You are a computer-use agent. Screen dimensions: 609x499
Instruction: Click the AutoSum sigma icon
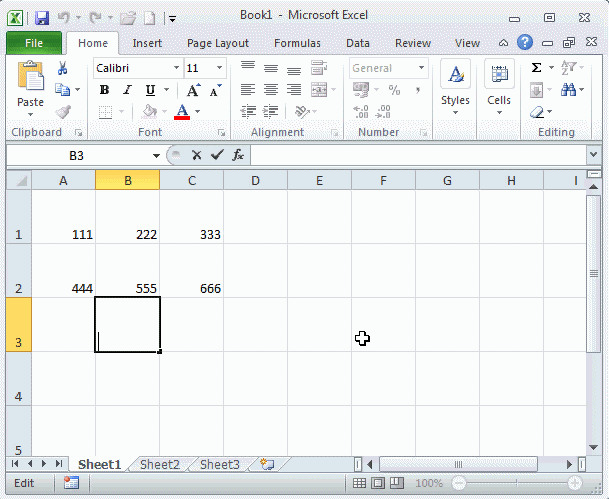coord(537,68)
